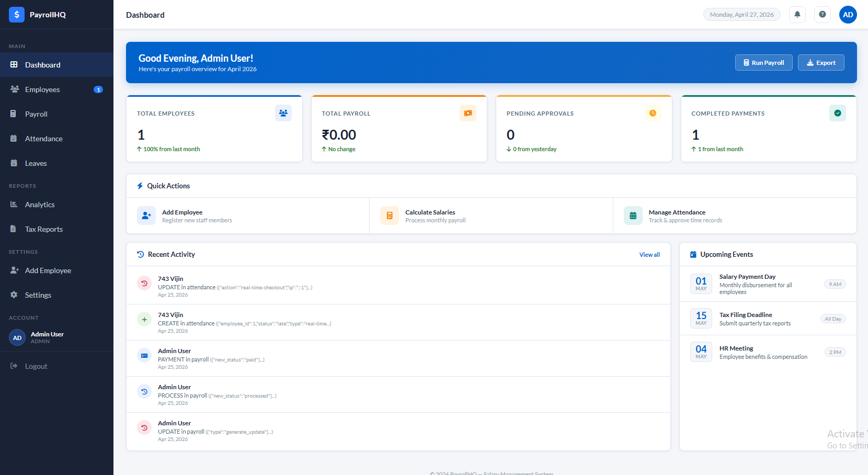Open Analytics reports page

(x=40, y=205)
